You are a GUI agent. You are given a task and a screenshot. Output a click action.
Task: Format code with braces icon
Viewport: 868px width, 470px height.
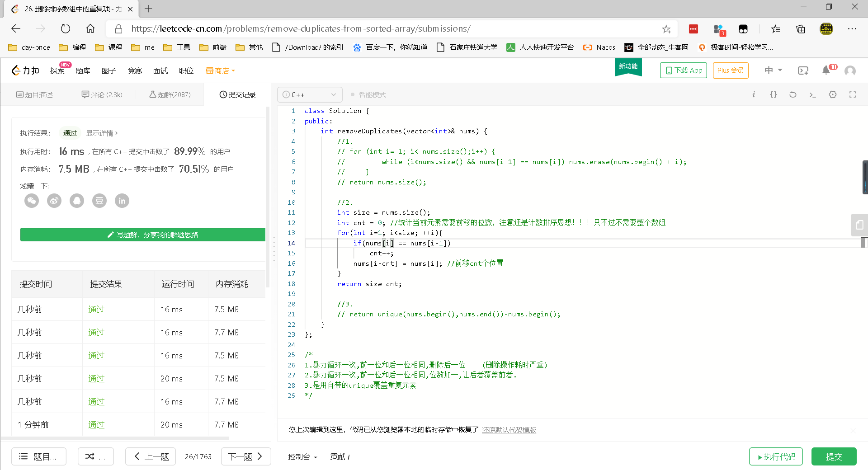click(x=774, y=94)
